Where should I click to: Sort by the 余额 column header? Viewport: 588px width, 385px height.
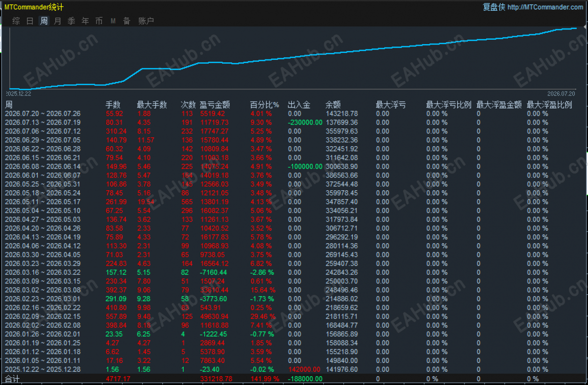(333, 104)
